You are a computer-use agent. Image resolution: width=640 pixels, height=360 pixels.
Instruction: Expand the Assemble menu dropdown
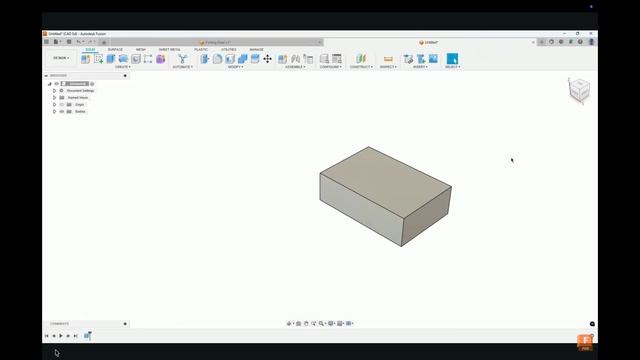(295, 67)
